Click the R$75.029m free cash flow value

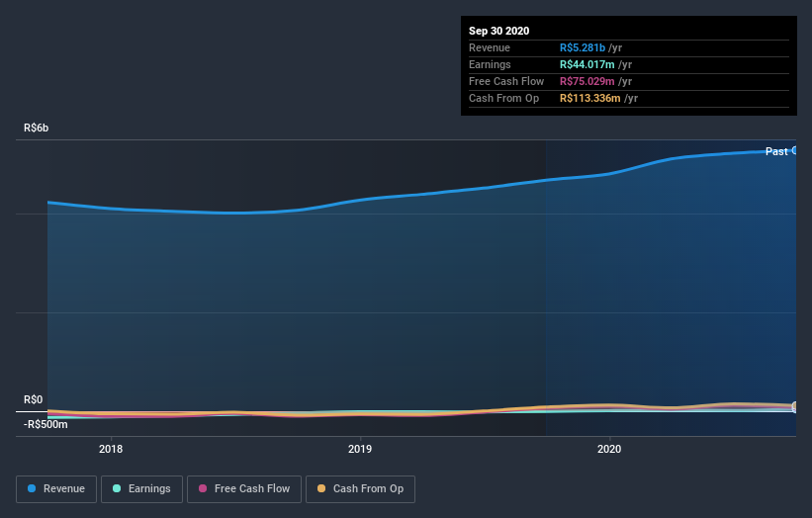click(586, 81)
